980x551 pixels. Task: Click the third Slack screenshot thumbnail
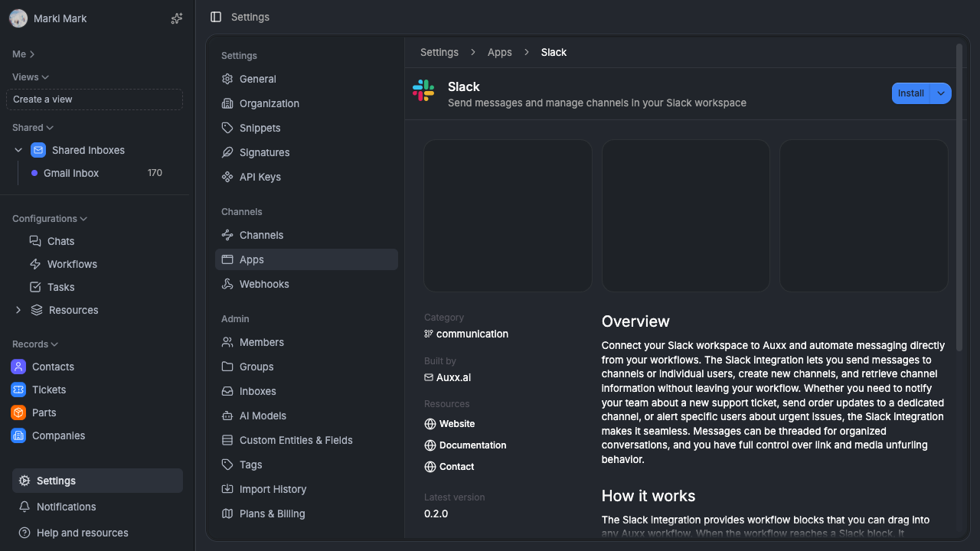864,216
